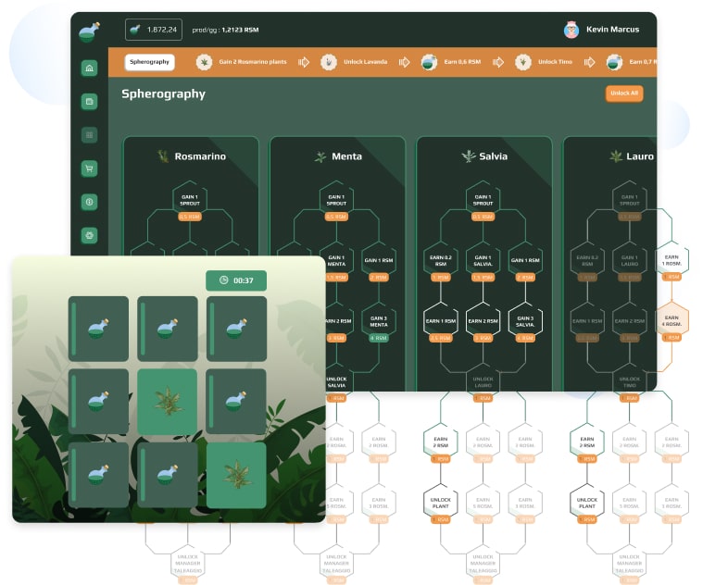Image resolution: width=728 pixels, height=585 pixels.
Task: Open the coin icon in the sidebar
Action: pyautogui.click(x=89, y=202)
